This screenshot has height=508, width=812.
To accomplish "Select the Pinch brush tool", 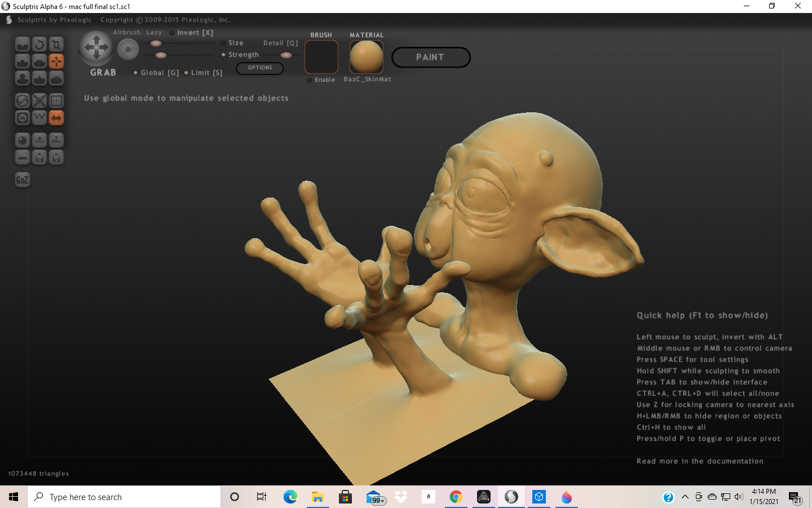I will (39, 78).
